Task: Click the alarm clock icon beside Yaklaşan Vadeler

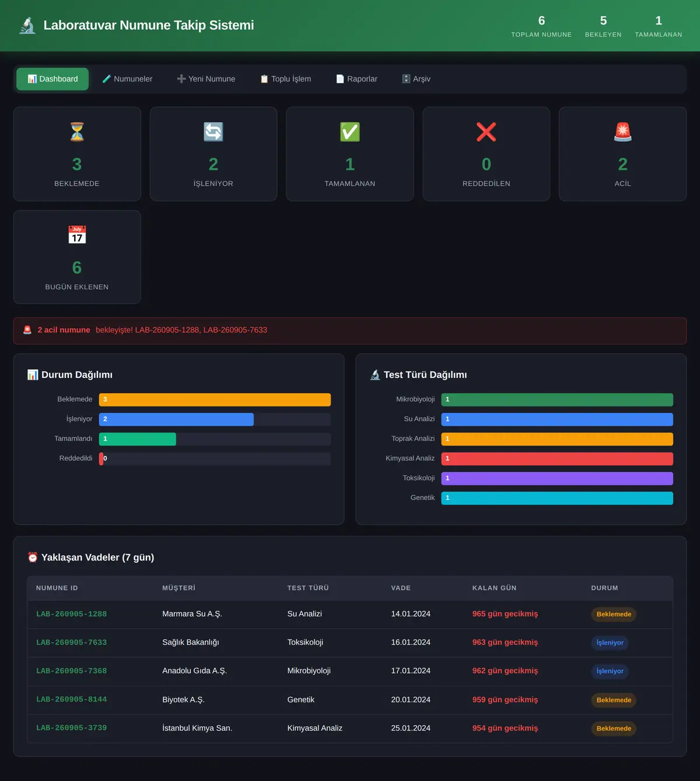Action: click(33, 558)
